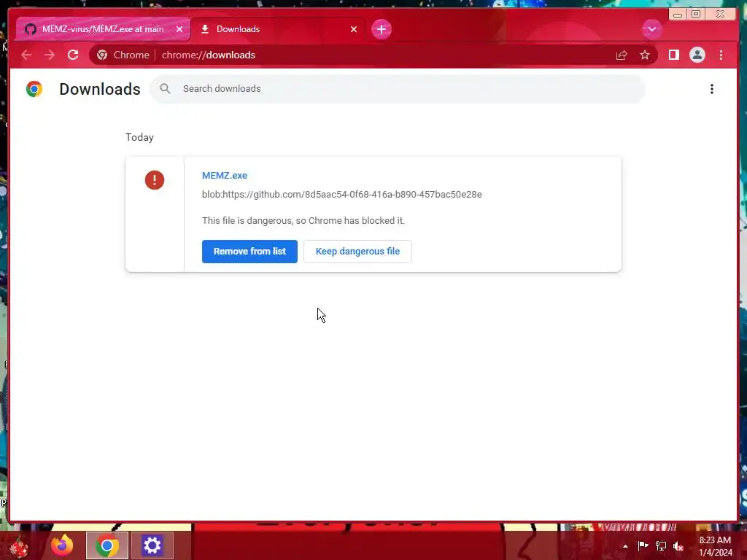Click the search magnifier icon
This screenshot has height=560, width=747.
166,88
